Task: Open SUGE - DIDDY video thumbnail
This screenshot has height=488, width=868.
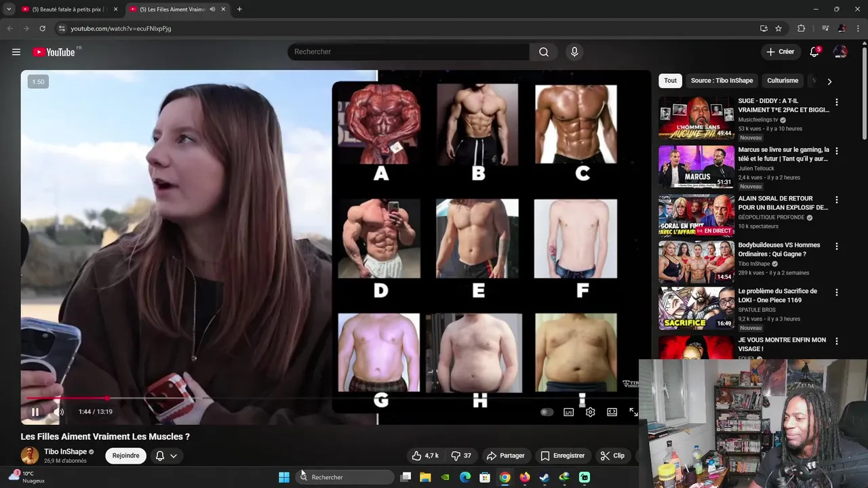Action: (696, 118)
